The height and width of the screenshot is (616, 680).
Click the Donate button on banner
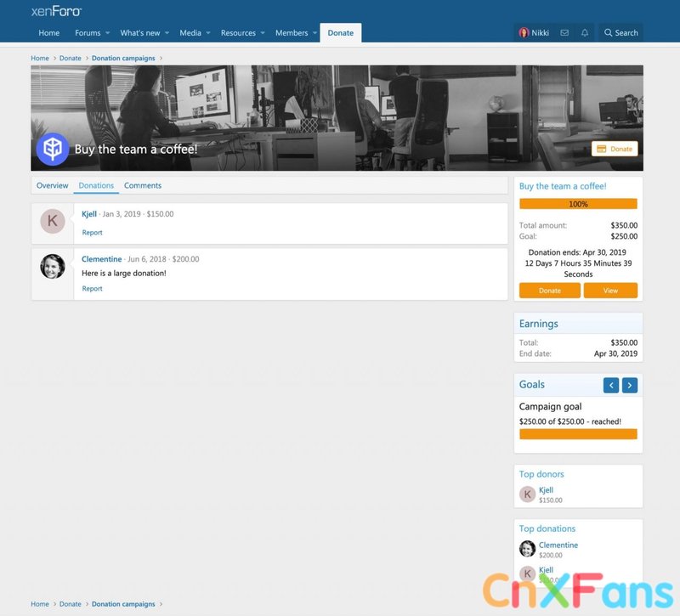pyautogui.click(x=615, y=149)
